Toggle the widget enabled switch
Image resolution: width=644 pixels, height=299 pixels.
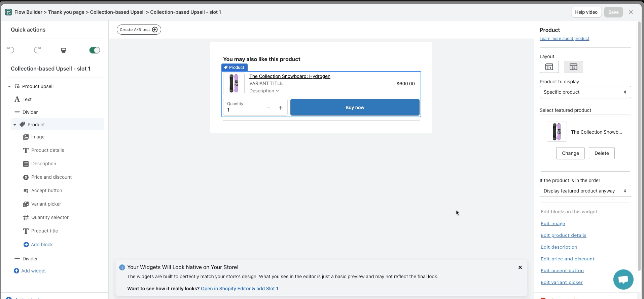point(95,50)
